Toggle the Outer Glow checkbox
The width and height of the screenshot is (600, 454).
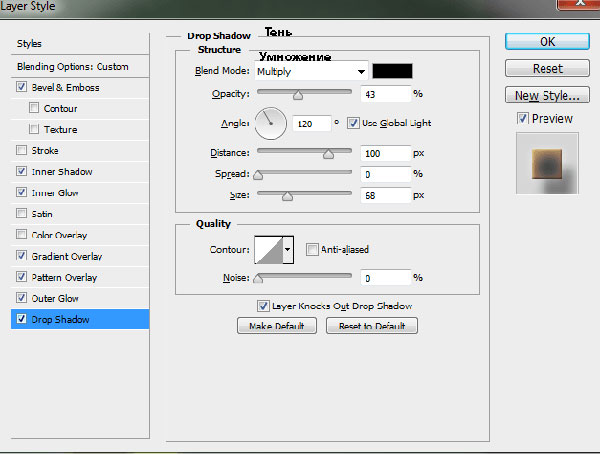21,297
